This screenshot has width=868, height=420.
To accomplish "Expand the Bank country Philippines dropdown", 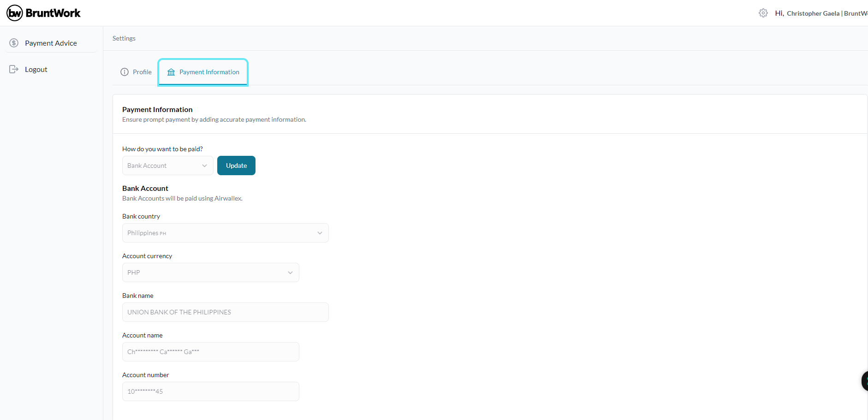I will tap(225, 233).
